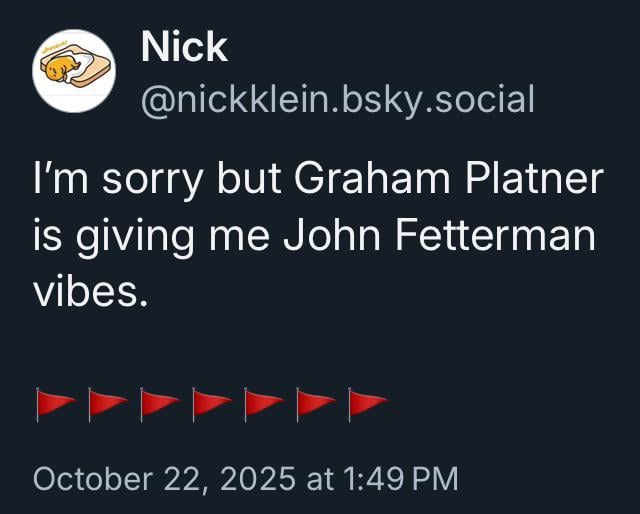The height and width of the screenshot is (514, 640).
Task: Click the 1:49 PM time text
Action: coord(400,478)
